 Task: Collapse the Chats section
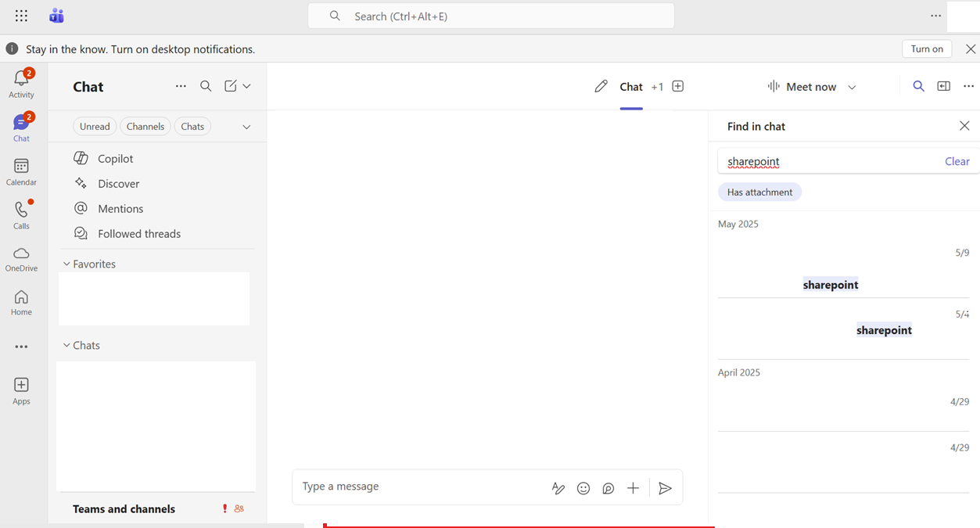(81, 346)
